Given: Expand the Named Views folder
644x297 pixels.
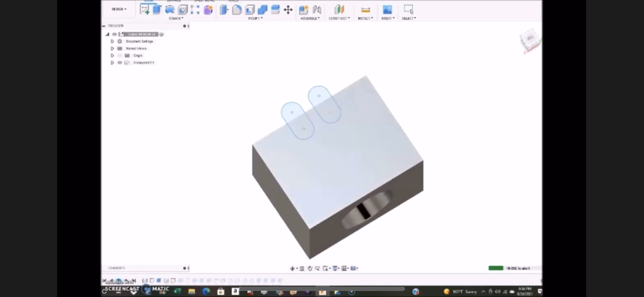Looking at the screenshot, I should click(x=112, y=49).
